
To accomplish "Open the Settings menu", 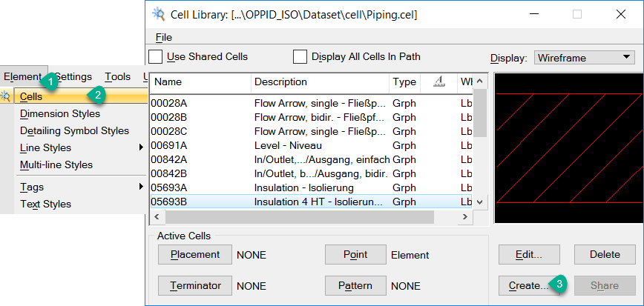I will coord(73,76).
